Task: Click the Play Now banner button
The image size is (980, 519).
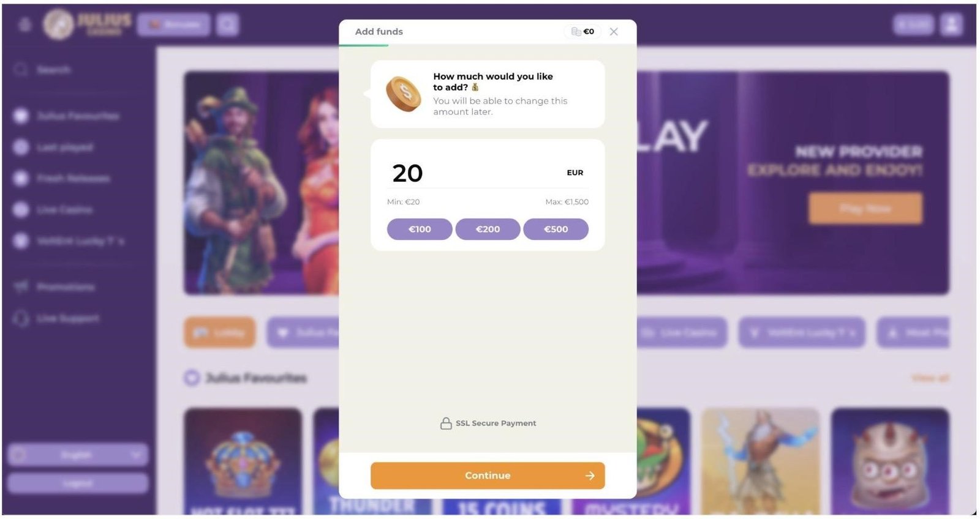Action: [x=865, y=208]
